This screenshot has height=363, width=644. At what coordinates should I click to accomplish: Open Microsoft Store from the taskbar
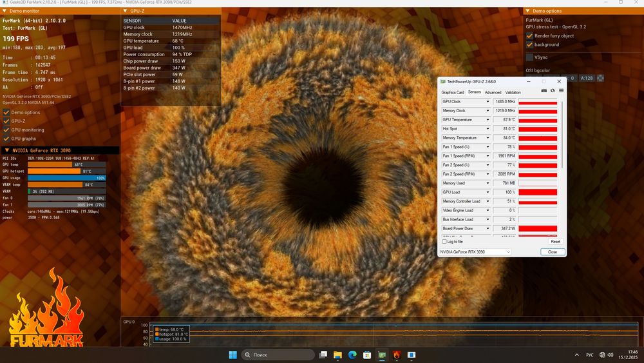[x=367, y=355]
